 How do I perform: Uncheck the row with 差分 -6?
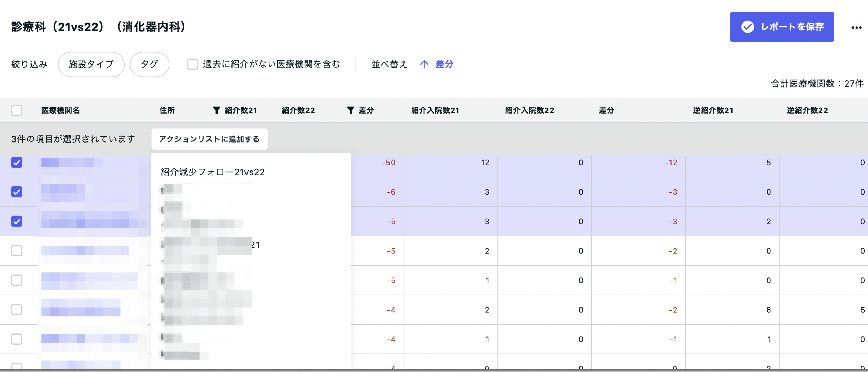[x=17, y=192]
